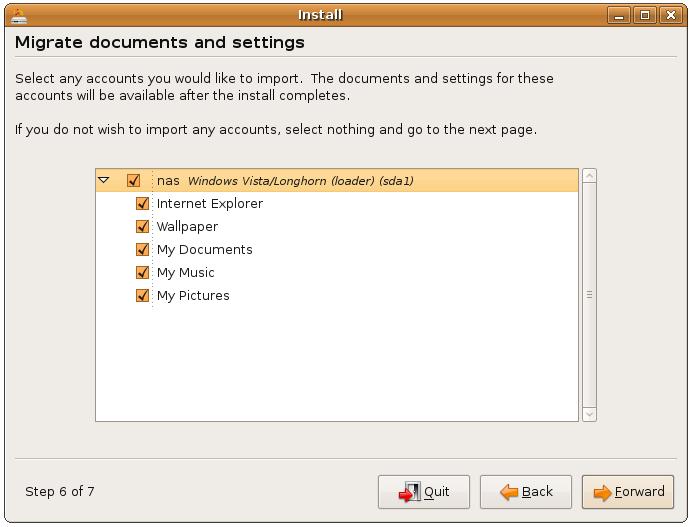691x527 pixels.
Task: Maximize the Install window
Action: coord(645,15)
